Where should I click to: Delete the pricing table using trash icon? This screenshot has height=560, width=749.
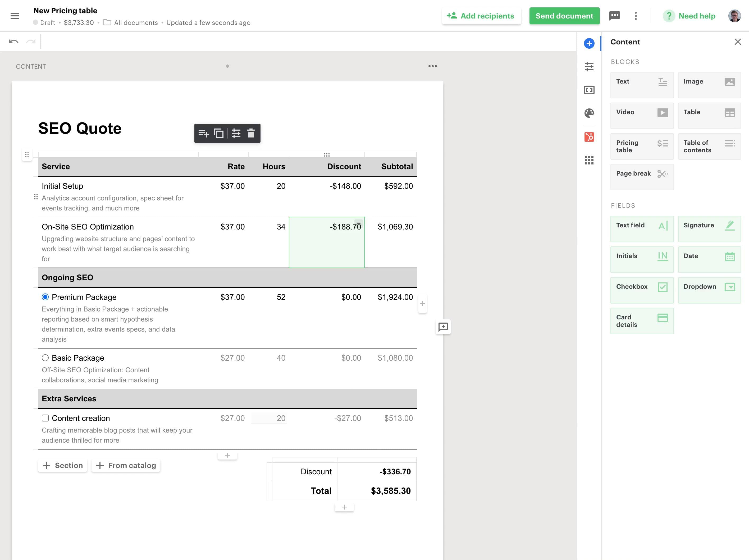(x=251, y=134)
